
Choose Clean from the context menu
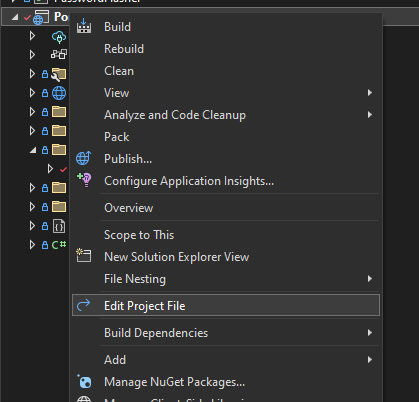pos(226,71)
